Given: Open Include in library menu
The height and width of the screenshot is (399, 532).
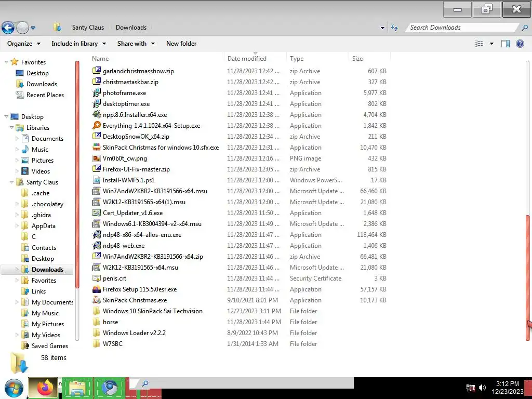Looking at the screenshot, I should (78, 44).
